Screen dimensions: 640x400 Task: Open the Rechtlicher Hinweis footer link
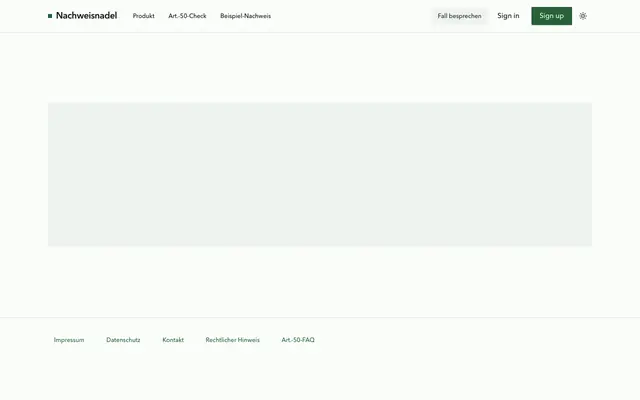coord(233,340)
